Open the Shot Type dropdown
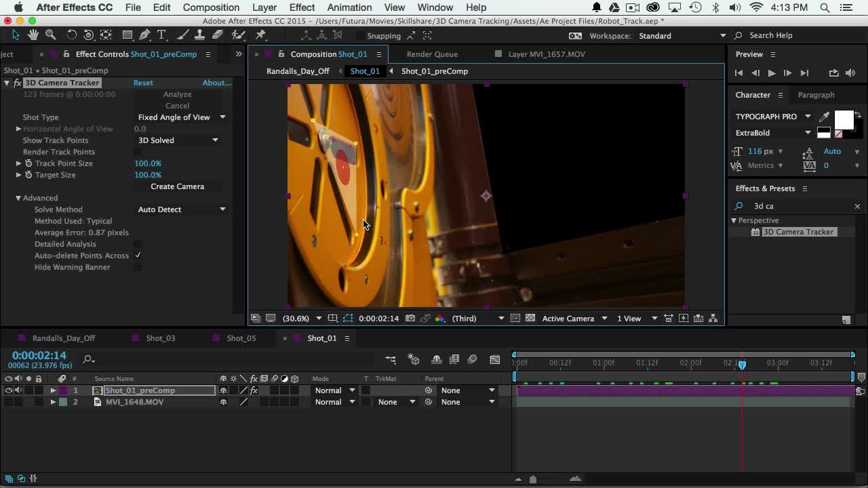The image size is (868, 488). pos(181,117)
